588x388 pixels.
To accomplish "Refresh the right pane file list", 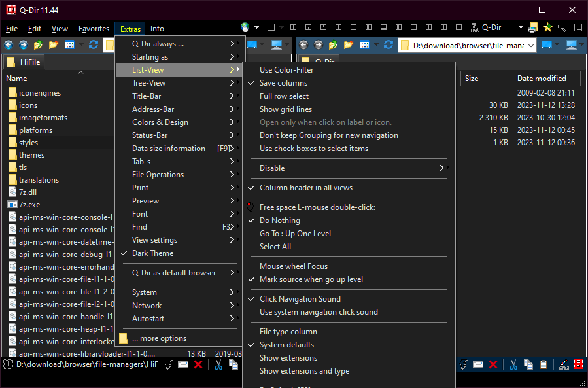I will (388, 45).
